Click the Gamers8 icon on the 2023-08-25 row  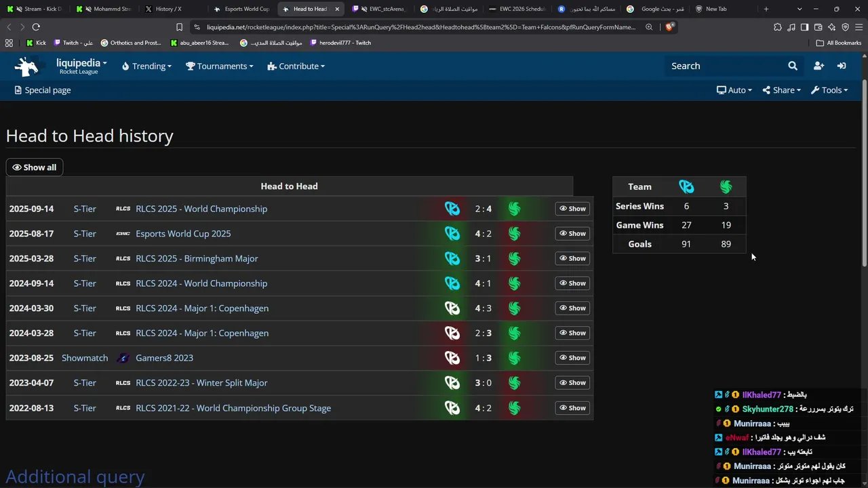pyautogui.click(x=123, y=358)
